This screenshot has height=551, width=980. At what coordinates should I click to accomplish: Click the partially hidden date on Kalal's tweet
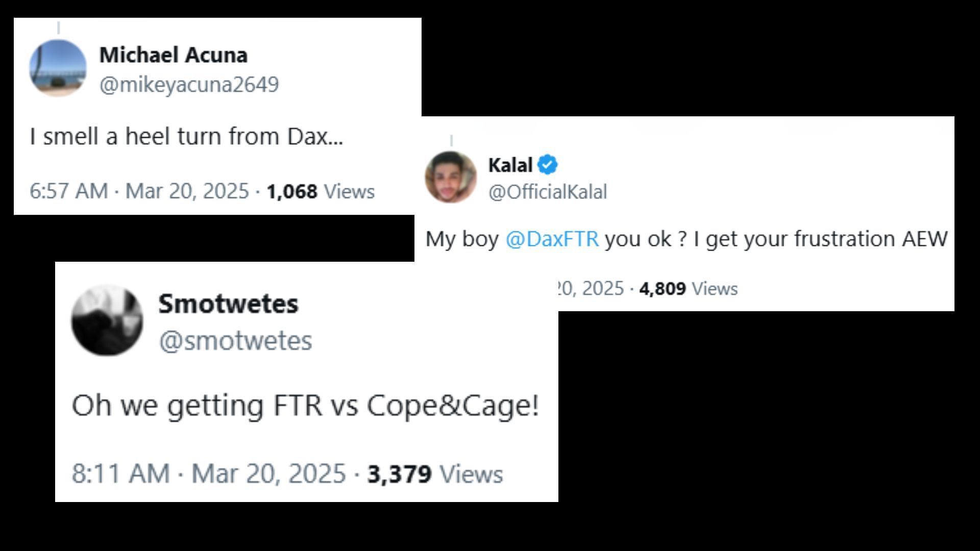591,289
